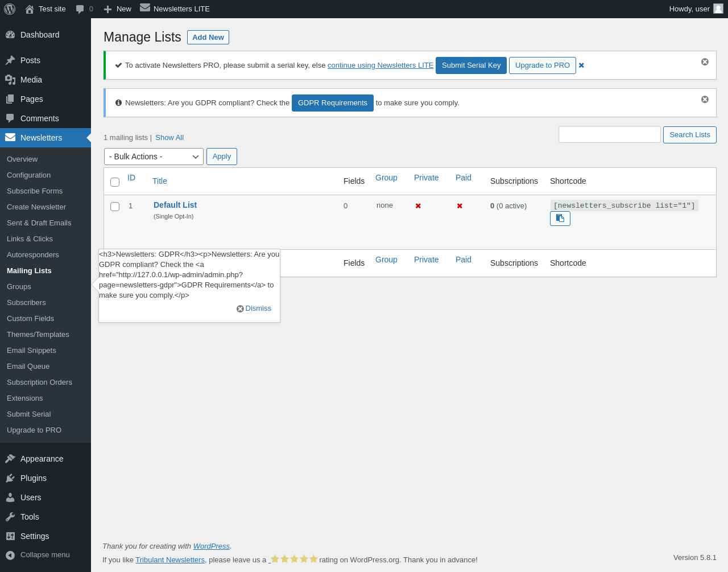Viewport: 728px width, 572px height.
Task: Click the Collapse menu arrow icon
Action: coord(10,555)
